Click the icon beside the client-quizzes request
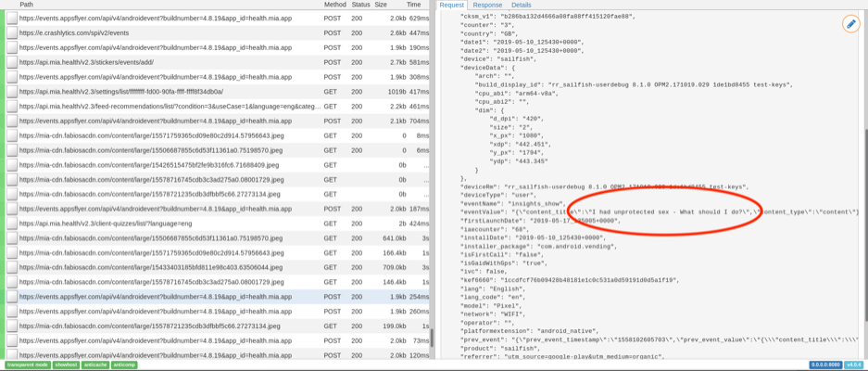 11,224
